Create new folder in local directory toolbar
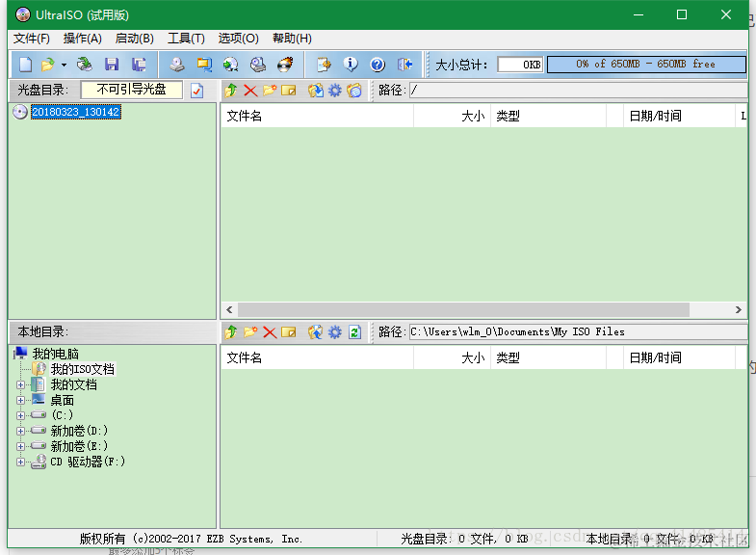This screenshot has width=756, height=555. tap(250, 331)
